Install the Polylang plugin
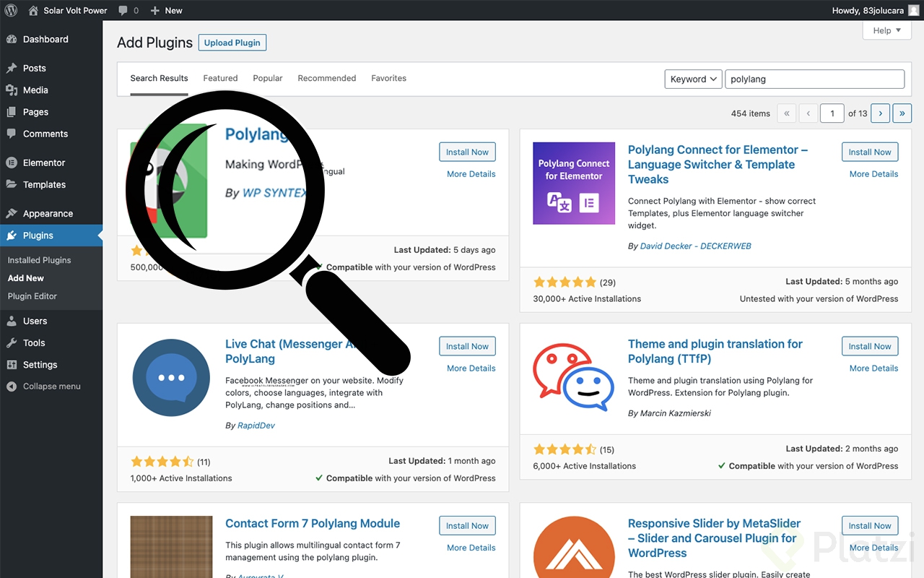 467,152
